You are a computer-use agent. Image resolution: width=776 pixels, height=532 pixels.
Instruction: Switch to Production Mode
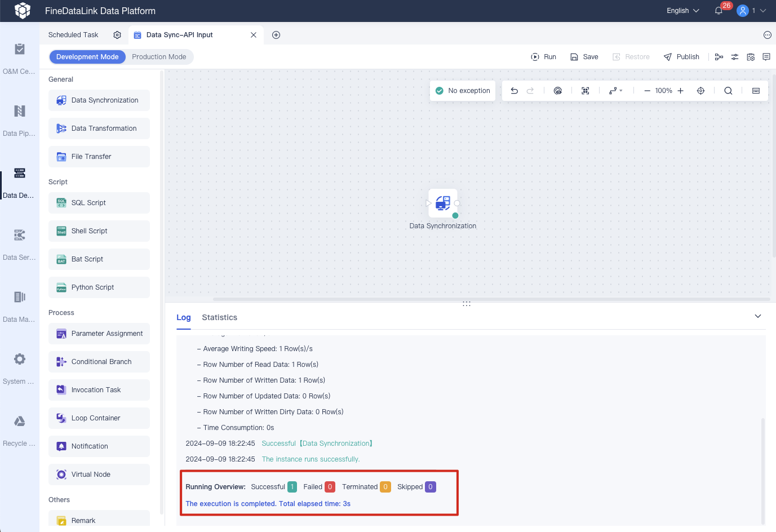point(159,57)
